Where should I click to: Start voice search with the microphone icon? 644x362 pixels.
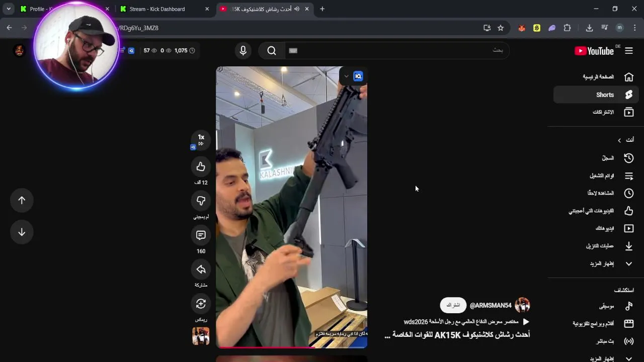point(243,50)
